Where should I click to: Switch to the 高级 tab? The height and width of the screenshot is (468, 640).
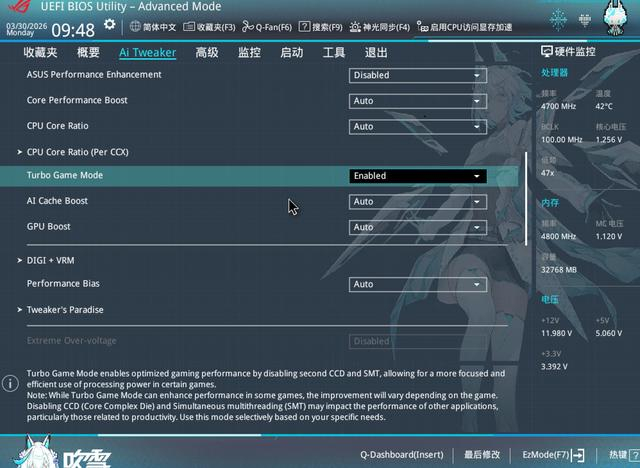tap(207, 53)
